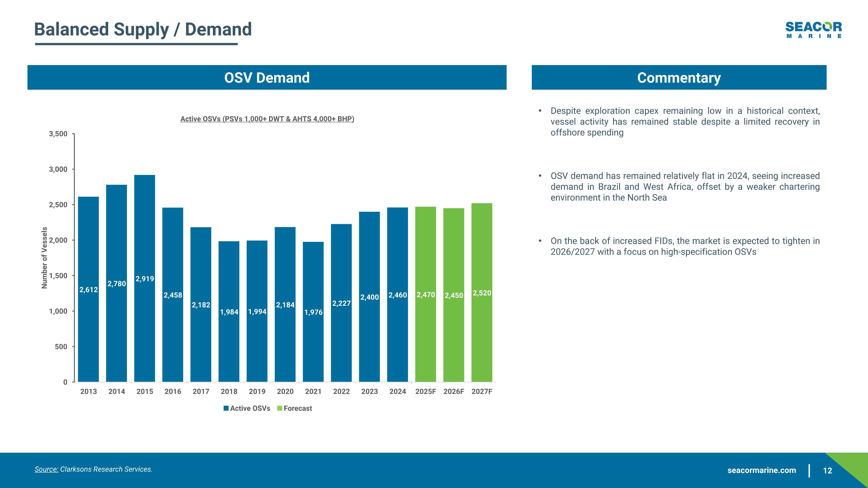Select the 2022 bar labeled 2,227

[341, 303]
